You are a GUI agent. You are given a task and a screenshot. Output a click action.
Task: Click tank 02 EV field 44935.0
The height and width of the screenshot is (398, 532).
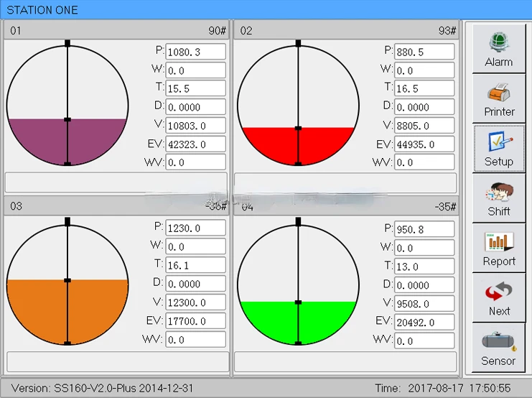(424, 144)
